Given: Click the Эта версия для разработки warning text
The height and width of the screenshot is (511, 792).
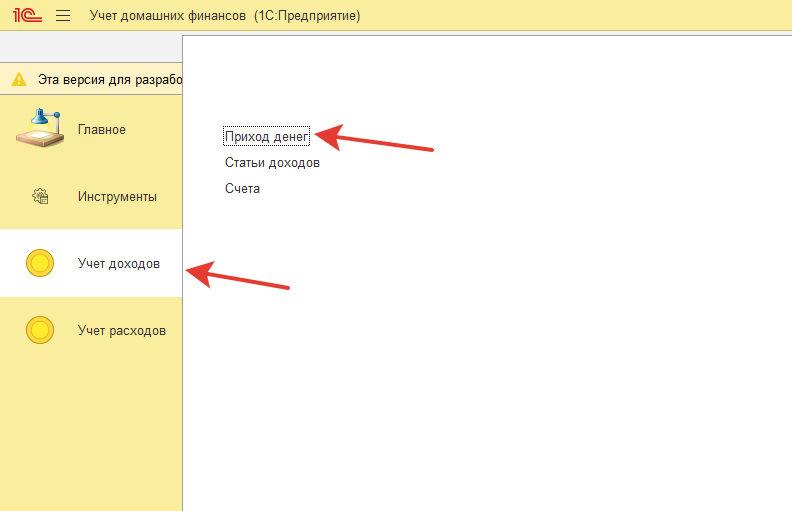Looking at the screenshot, I should [110, 80].
